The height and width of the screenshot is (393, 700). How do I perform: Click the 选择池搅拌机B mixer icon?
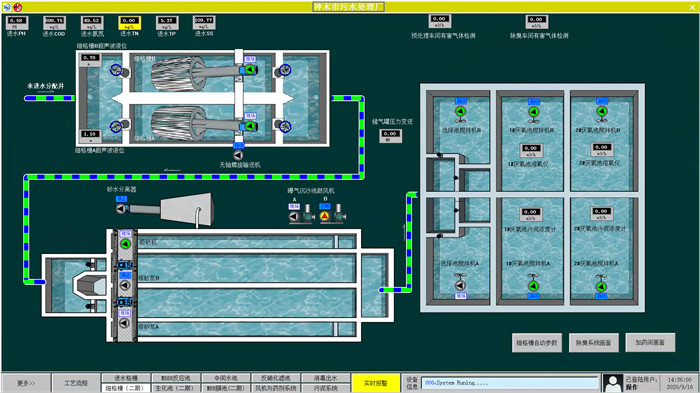pos(460,112)
